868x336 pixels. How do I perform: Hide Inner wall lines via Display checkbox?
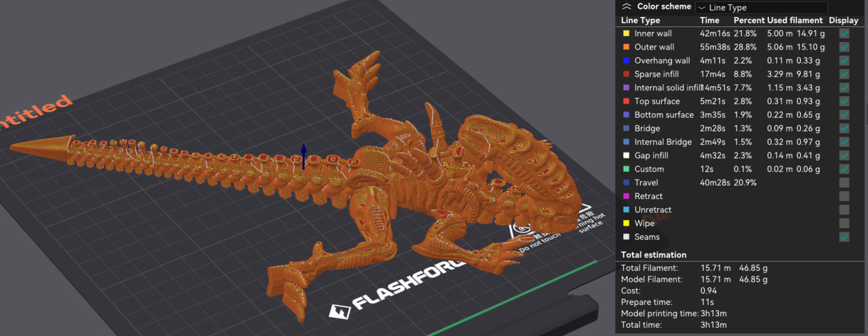point(844,33)
